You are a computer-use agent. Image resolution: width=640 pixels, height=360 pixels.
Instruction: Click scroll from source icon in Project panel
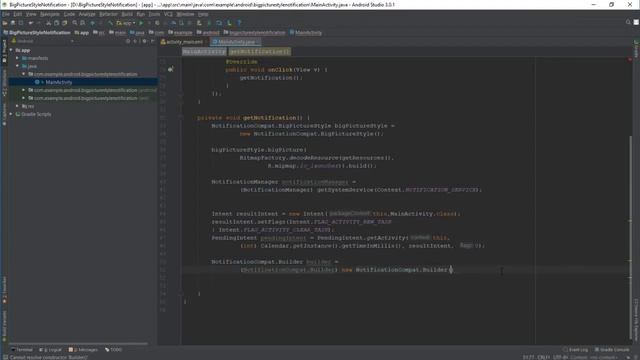pyautogui.click(x=128, y=41)
